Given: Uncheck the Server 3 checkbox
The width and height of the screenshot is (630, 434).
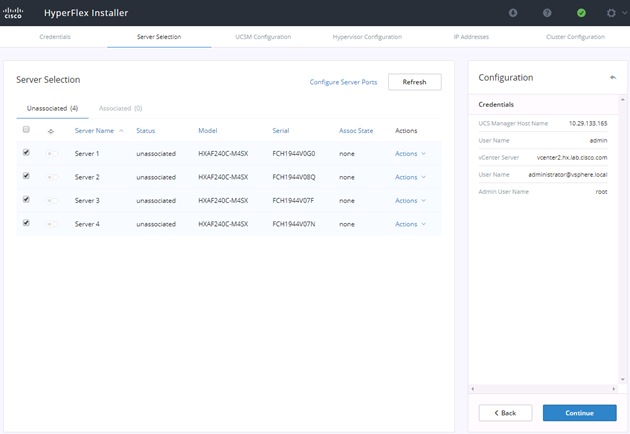Looking at the screenshot, I should point(26,199).
